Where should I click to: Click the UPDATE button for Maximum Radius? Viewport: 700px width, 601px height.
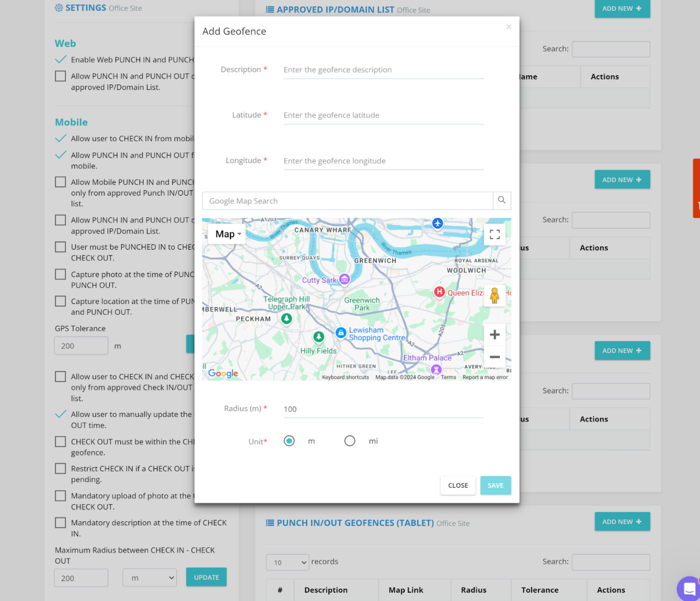[x=206, y=577]
